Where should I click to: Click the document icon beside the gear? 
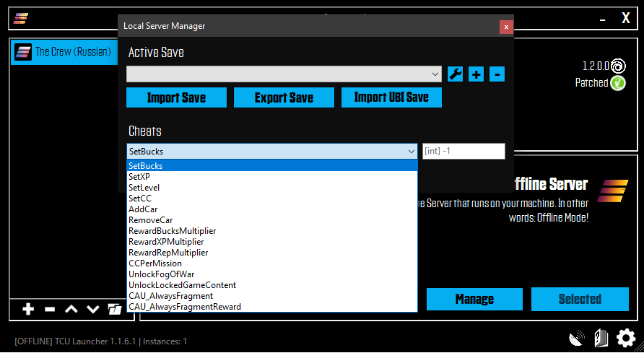click(601, 337)
